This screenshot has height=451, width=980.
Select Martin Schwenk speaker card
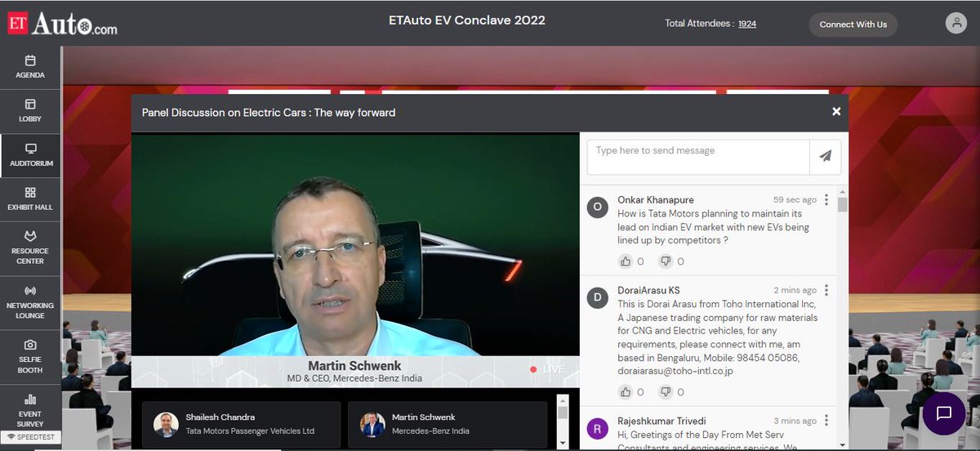click(x=448, y=424)
